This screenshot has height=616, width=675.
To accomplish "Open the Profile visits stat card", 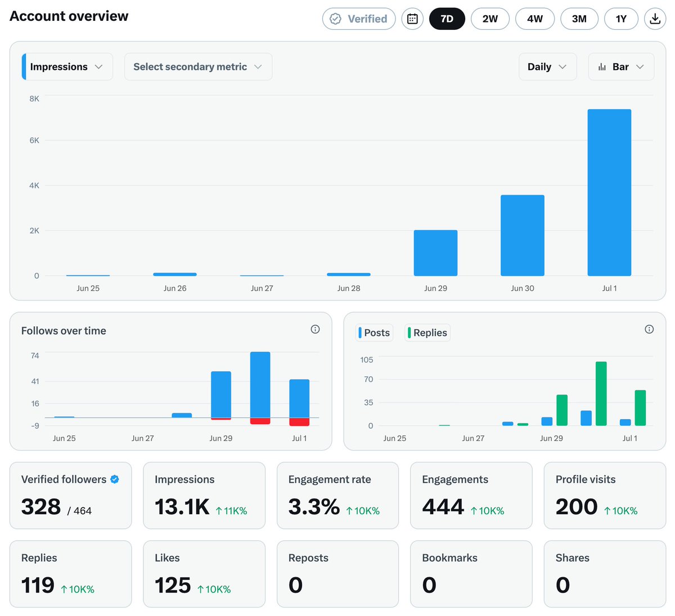I will coord(605,496).
